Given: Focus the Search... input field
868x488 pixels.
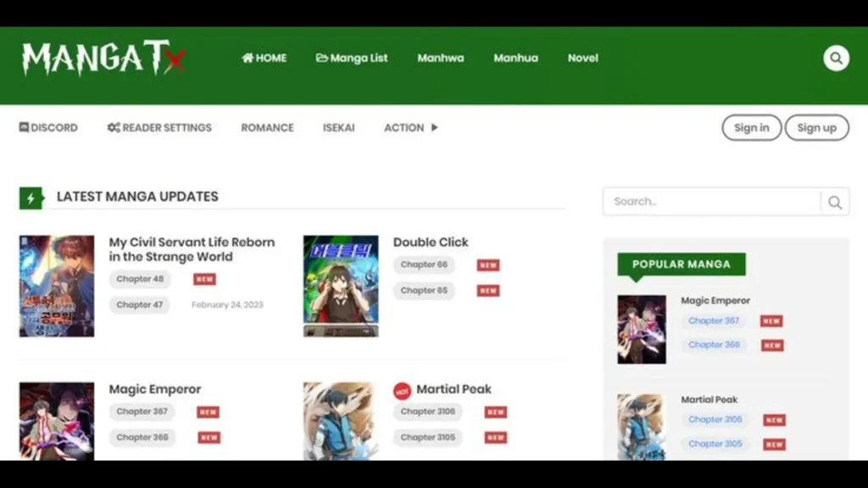Looking at the screenshot, I should [x=712, y=202].
